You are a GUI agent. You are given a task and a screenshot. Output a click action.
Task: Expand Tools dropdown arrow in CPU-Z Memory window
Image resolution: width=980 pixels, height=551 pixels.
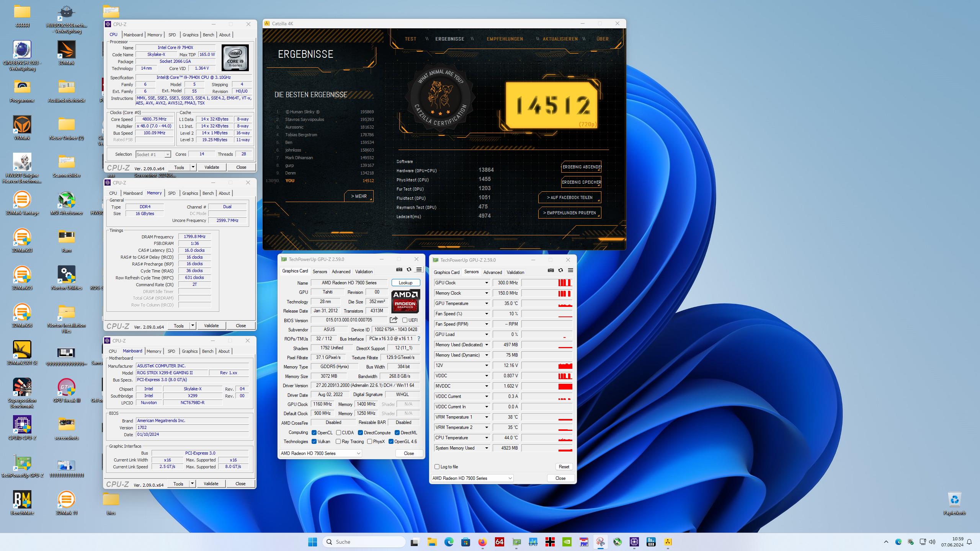point(193,326)
